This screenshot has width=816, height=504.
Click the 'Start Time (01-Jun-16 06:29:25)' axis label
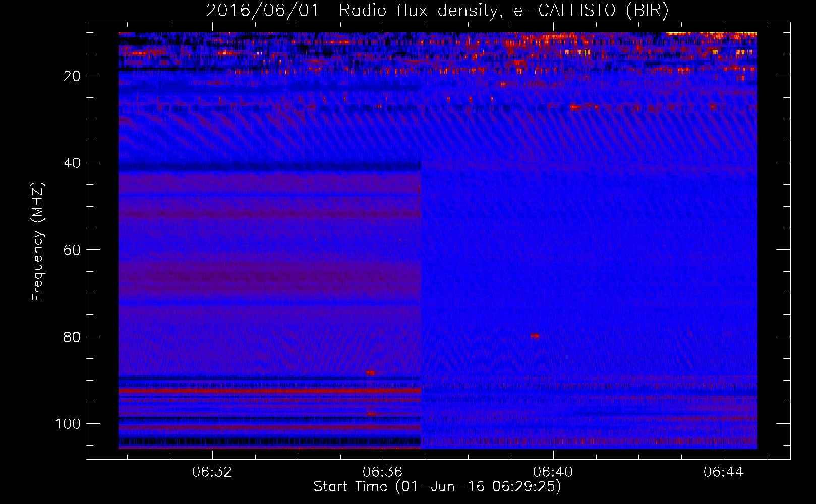point(437,487)
